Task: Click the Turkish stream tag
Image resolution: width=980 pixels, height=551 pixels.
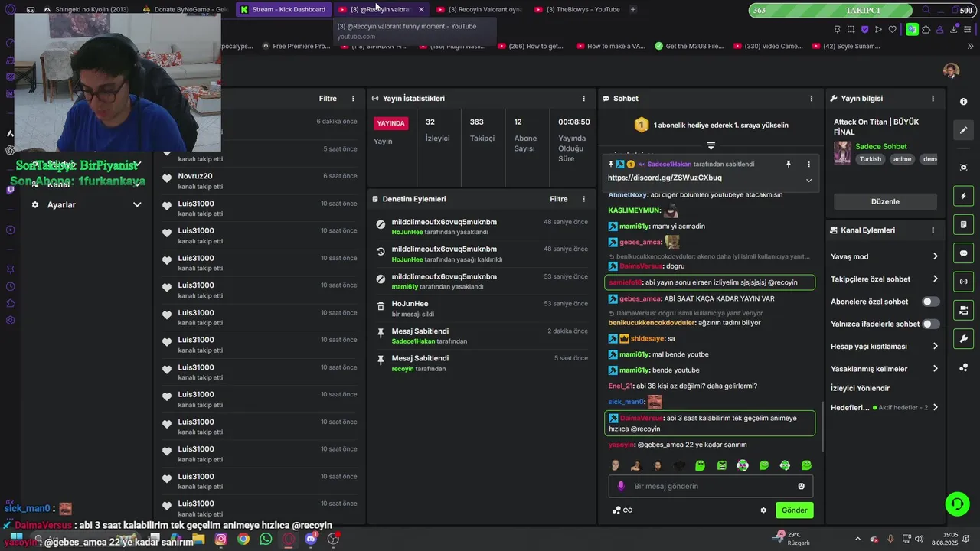Action: (x=871, y=159)
